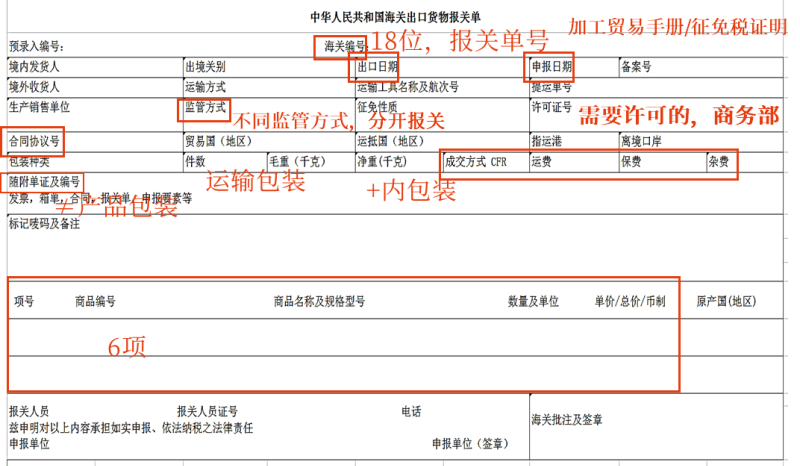The width and height of the screenshot is (800, 466).
Task: Click the 电话 label
Action: 411,411
